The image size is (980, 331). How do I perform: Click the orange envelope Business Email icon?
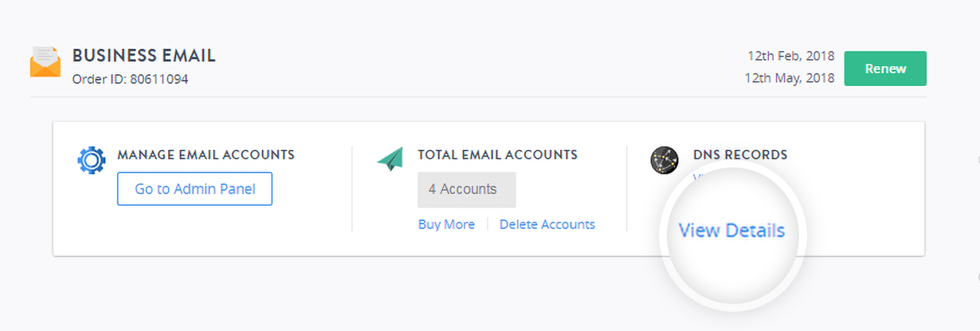click(45, 62)
